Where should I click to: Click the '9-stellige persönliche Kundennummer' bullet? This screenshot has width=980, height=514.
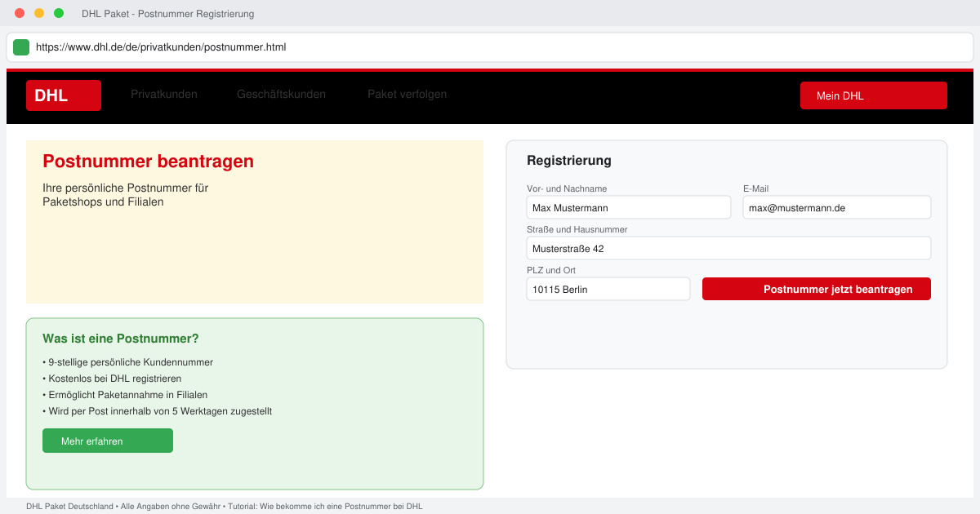coord(127,362)
